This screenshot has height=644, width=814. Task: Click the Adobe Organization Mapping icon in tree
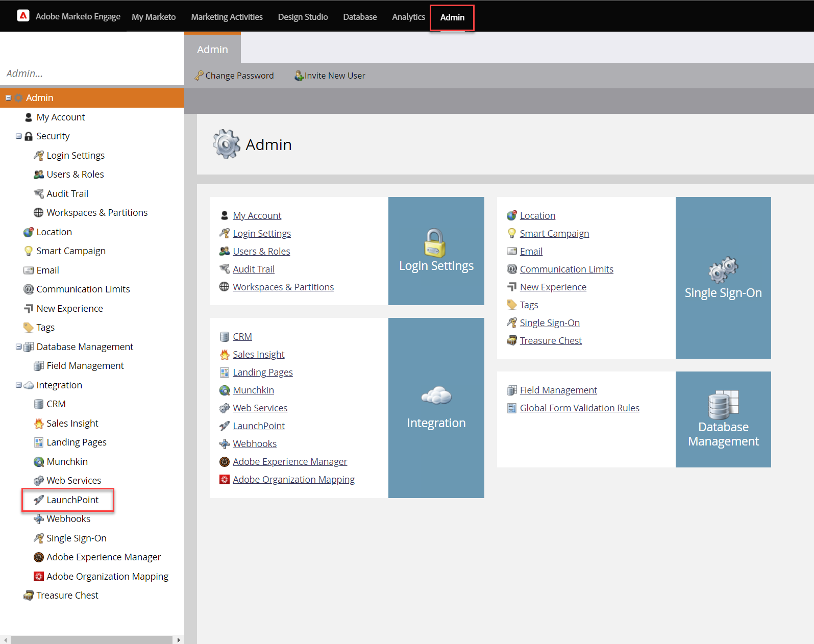(39, 577)
